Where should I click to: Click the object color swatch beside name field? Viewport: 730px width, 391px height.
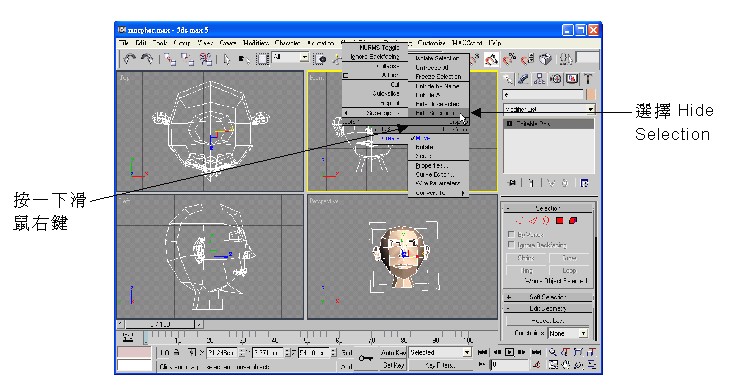coord(590,95)
